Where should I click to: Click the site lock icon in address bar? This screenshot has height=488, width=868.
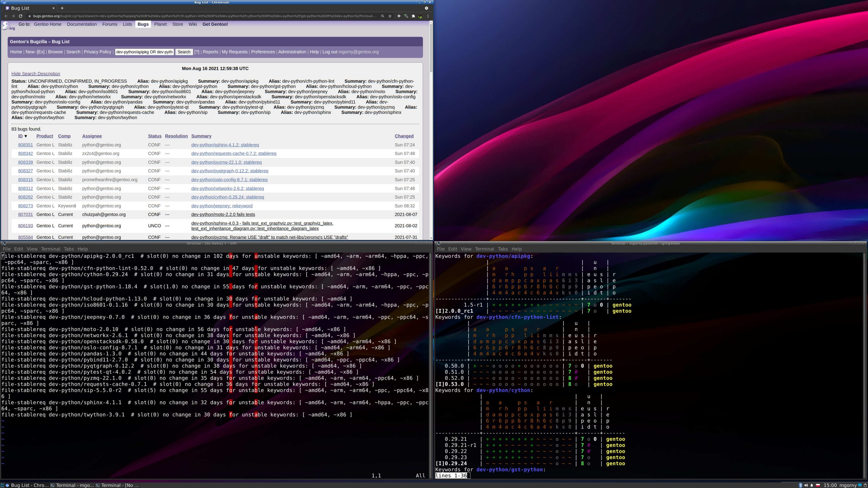[30, 16]
